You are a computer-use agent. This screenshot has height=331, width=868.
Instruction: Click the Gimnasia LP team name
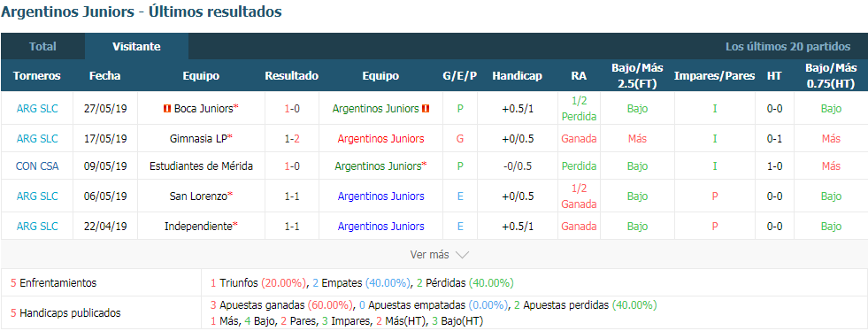[199, 139]
